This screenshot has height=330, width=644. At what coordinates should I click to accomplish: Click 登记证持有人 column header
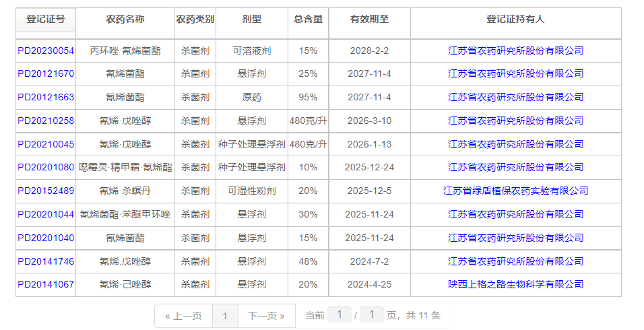click(x=516, y=20)
